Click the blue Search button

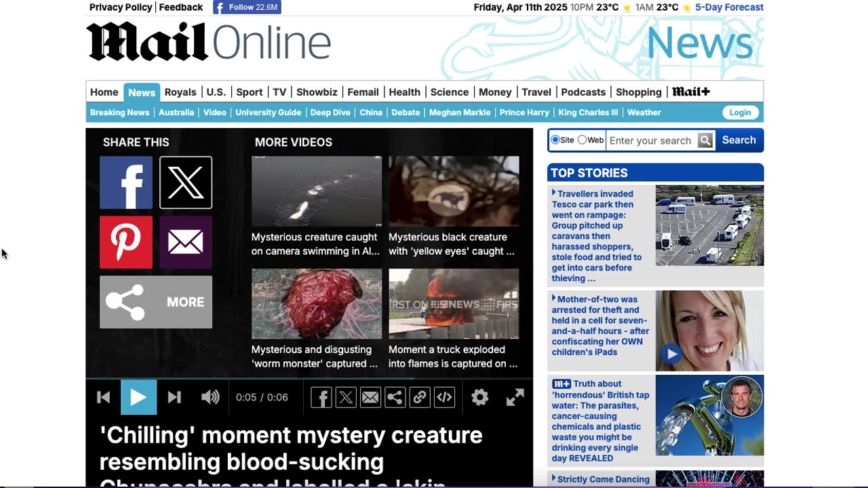pyautogui.click(x=738, y=140)
